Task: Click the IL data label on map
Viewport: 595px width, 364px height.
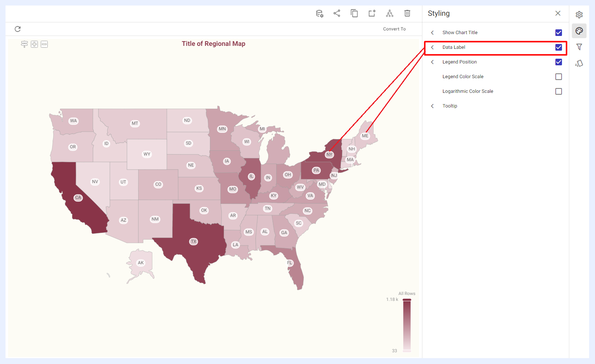Action: coord(252,176)
